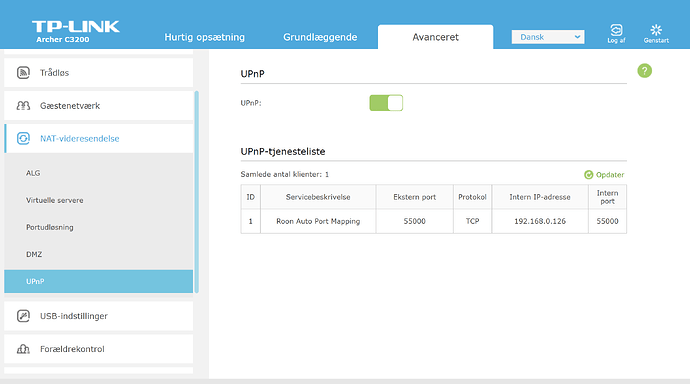Open the Trådløs menu section
The image size is (690, 384).
pyautogui.click(x=99, y=73)
